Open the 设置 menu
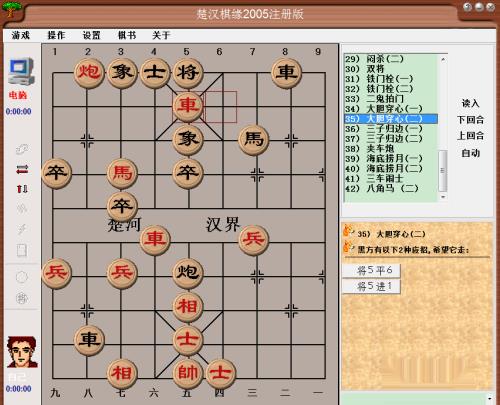500x405 pixels. coord(91,35)
